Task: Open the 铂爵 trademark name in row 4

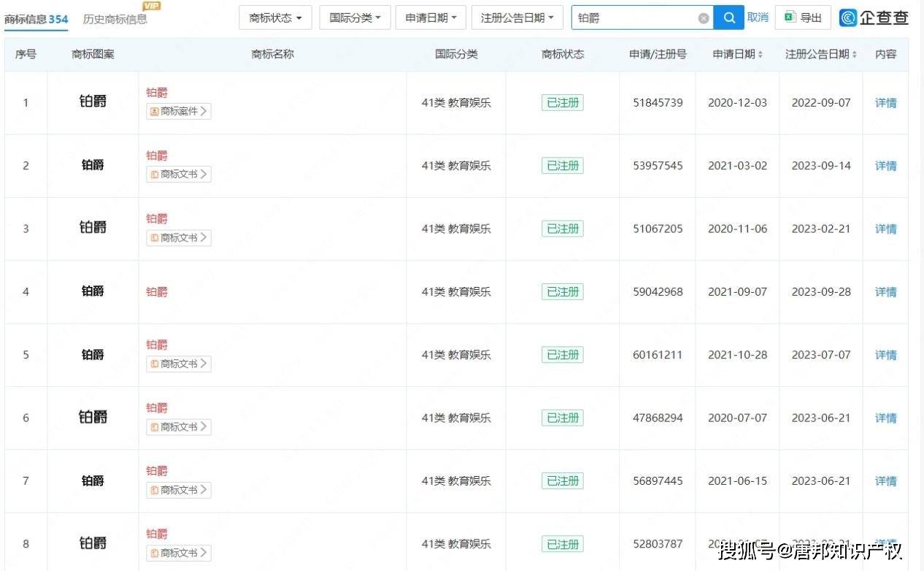Action: 157,292
